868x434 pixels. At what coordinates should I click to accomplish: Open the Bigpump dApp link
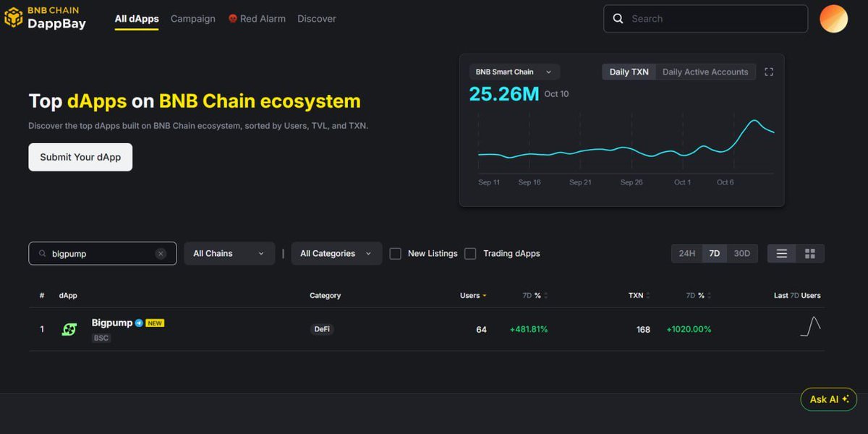point(112,323)
